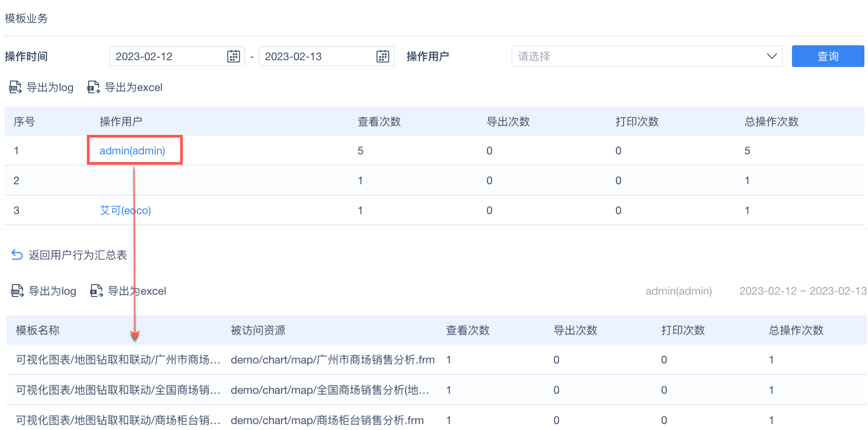Open the admin(admin) user link
868x430 pixels.
pyautogui.click(x=132, y=151)
